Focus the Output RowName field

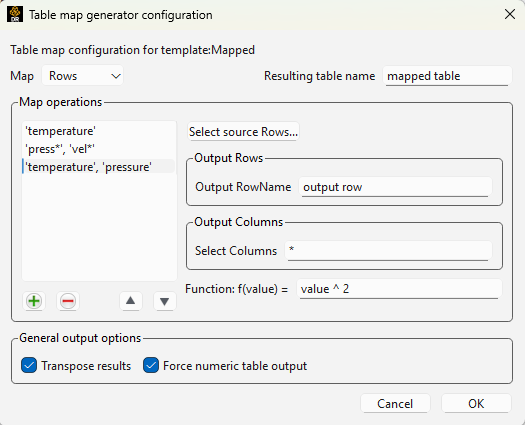tap(395, 187)
